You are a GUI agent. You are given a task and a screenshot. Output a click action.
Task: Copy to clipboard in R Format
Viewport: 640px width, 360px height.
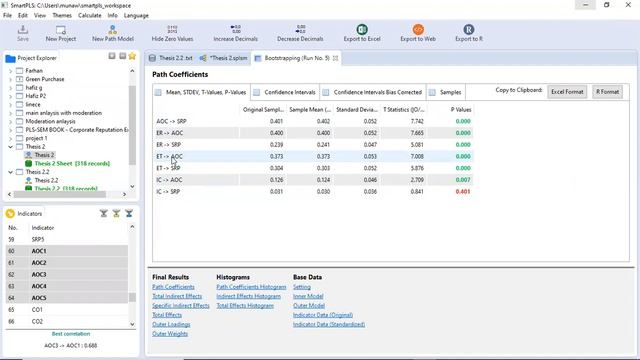pyautogui.click(x=607, y=92)
